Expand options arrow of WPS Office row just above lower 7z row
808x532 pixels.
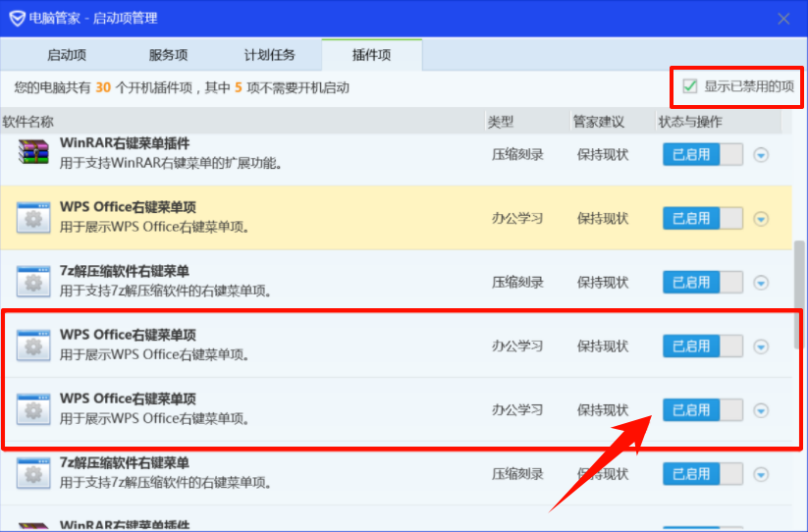[761, 410]
